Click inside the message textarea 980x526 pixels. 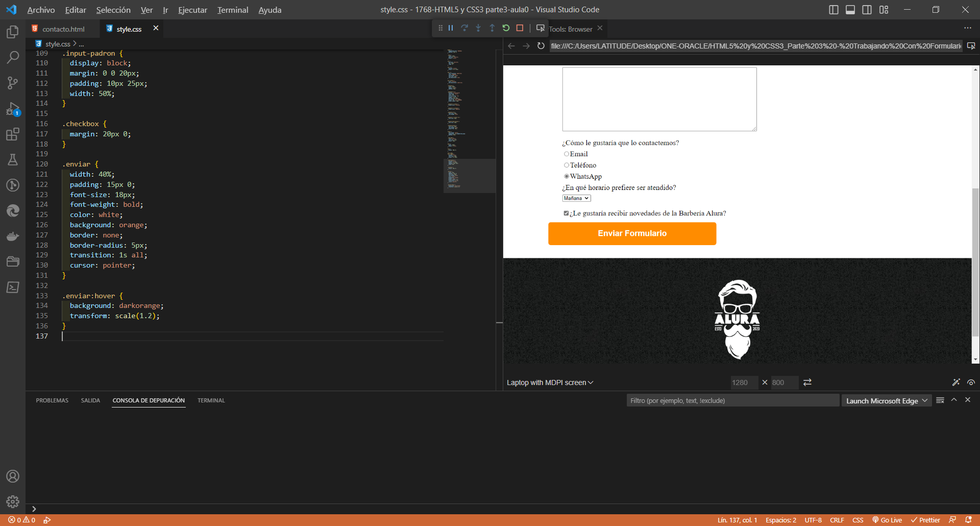[659, 99]
